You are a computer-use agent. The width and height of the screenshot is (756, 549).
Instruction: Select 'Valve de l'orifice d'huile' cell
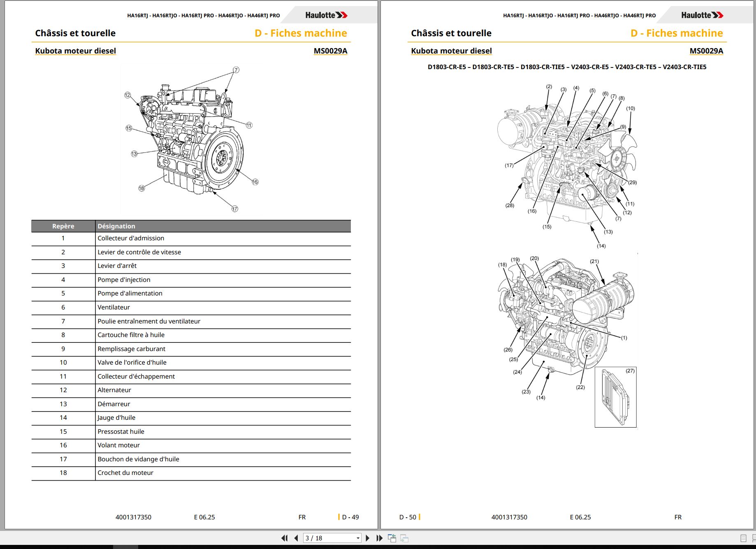click(223, 363)
